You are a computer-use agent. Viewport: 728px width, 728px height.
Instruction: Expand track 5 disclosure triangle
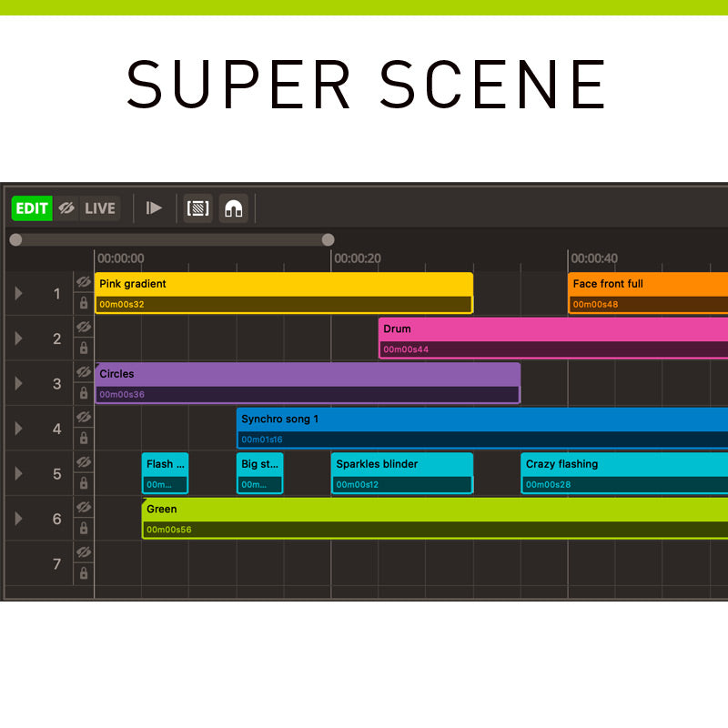pyautogui.click(x=18, y=473)
